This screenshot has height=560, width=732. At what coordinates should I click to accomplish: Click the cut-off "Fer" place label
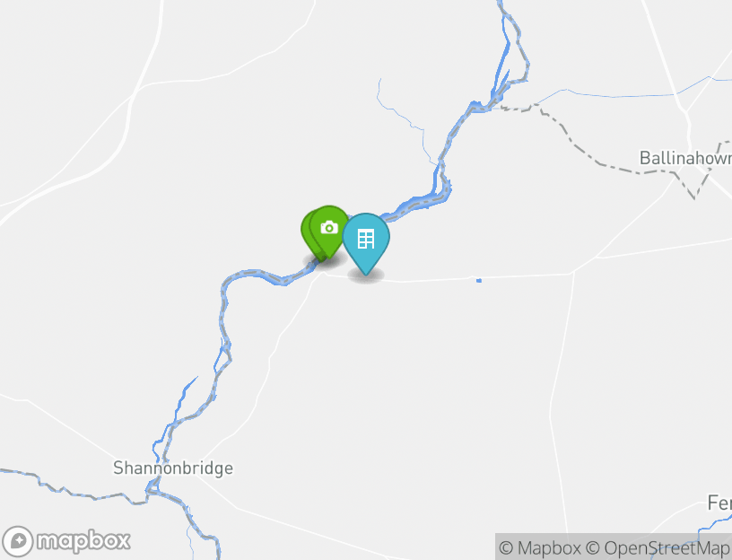click(719, 503)
